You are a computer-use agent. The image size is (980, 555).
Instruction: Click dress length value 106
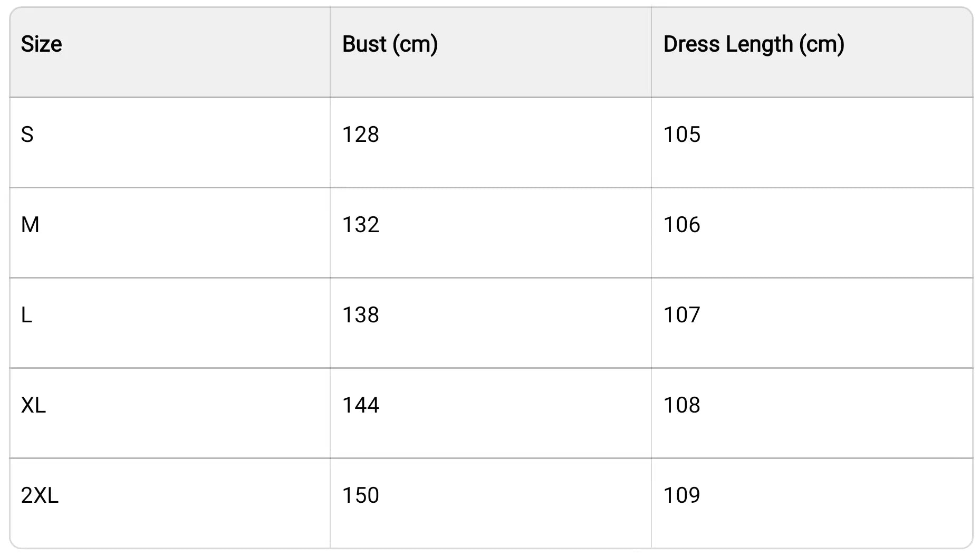pos(681,225)
